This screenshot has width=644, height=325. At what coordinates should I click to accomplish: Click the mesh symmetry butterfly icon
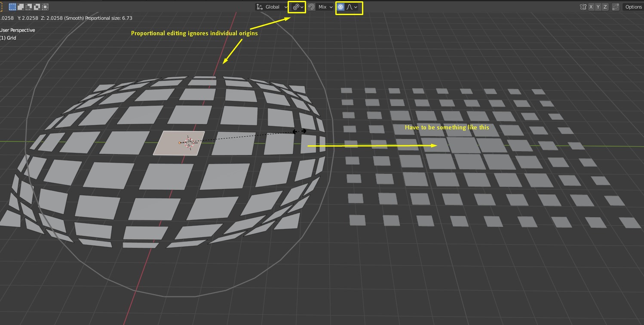[x=583, y=7]
